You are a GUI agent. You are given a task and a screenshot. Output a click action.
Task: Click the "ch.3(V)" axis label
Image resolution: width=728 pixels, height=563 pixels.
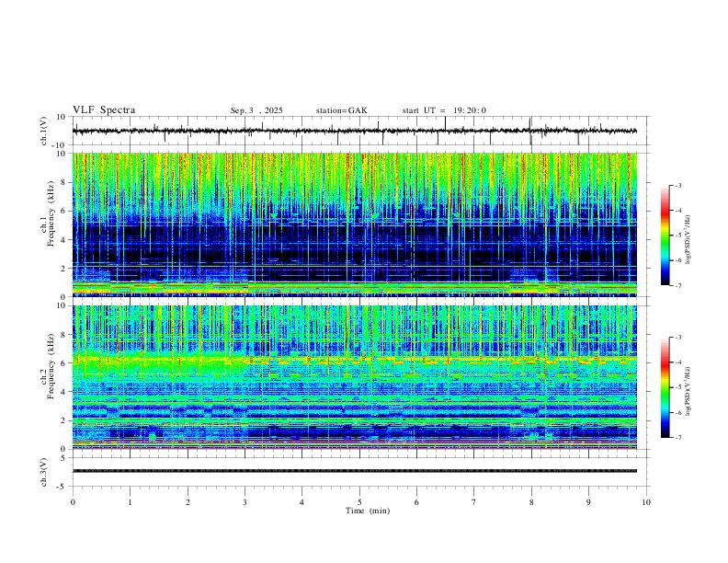[x=44, y=472]
